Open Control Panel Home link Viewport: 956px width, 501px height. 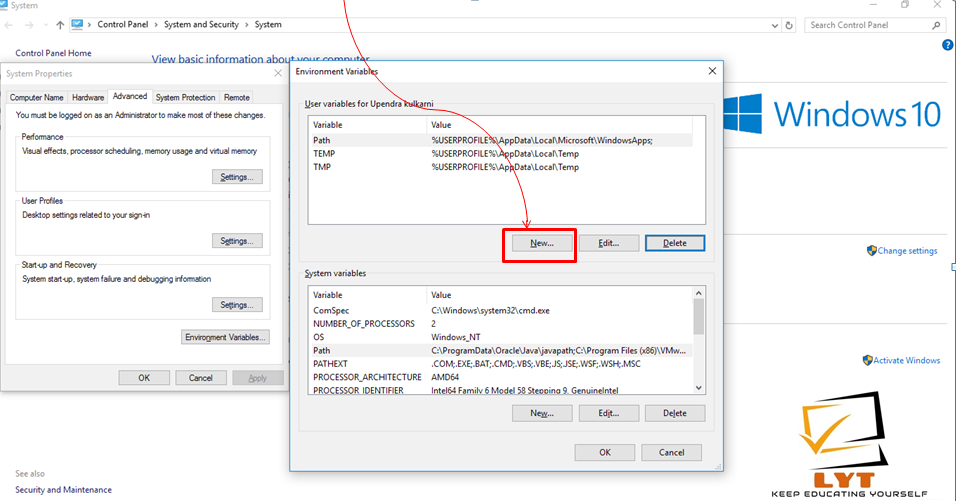pyautogui.click(x=54, y=53)
